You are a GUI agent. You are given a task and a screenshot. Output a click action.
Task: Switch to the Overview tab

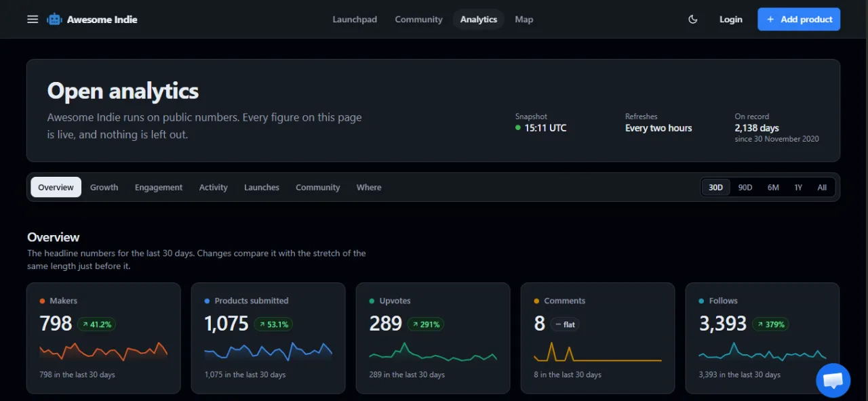56,188
